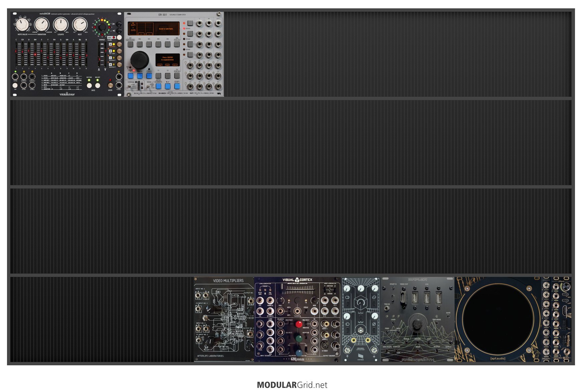The height and width of the screenshot is (392, 585).
Task: Click the TRIG IN jack on Mapler
Action: [387, 309]
